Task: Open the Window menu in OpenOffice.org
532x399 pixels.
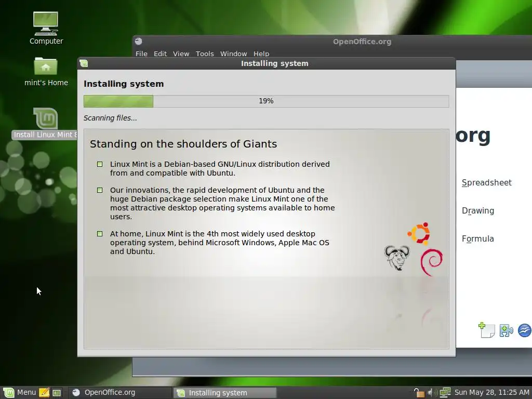Action: pyautogui.click(x=233, y=54)
